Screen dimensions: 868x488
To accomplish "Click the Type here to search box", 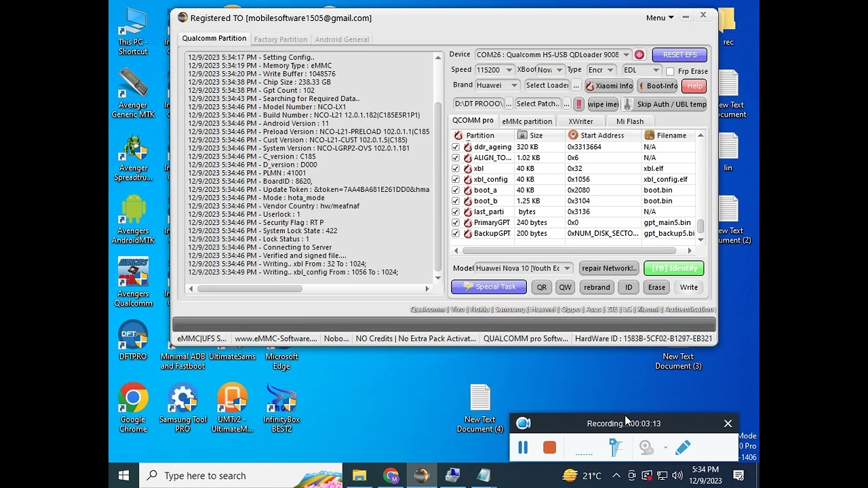I will click(x=241, y=476).
